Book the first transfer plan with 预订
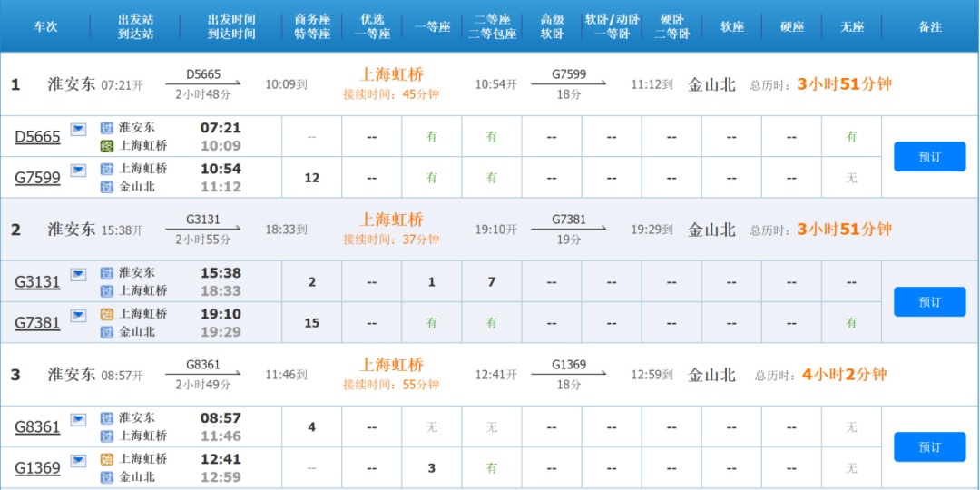The width and height of the screenshot is (980, 490). 929,157
